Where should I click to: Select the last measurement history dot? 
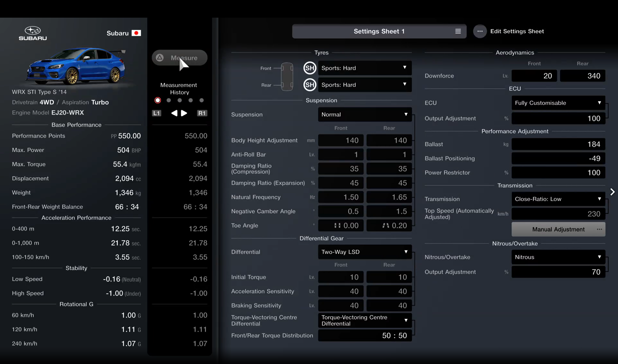(x=201, y=100)
